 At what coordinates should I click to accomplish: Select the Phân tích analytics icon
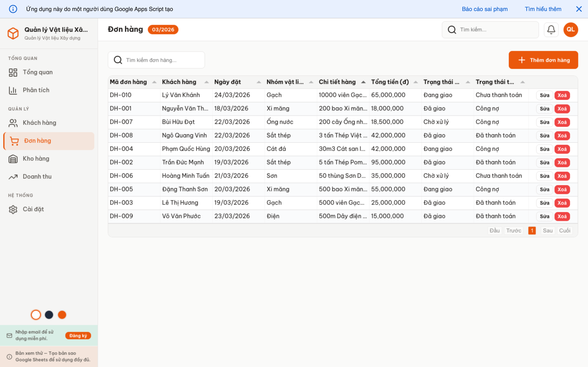pos(13,90)
